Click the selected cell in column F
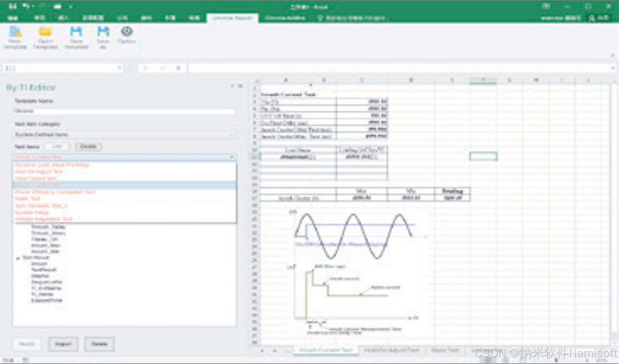Screen dimensions: 619x364 tap(483, 157)
